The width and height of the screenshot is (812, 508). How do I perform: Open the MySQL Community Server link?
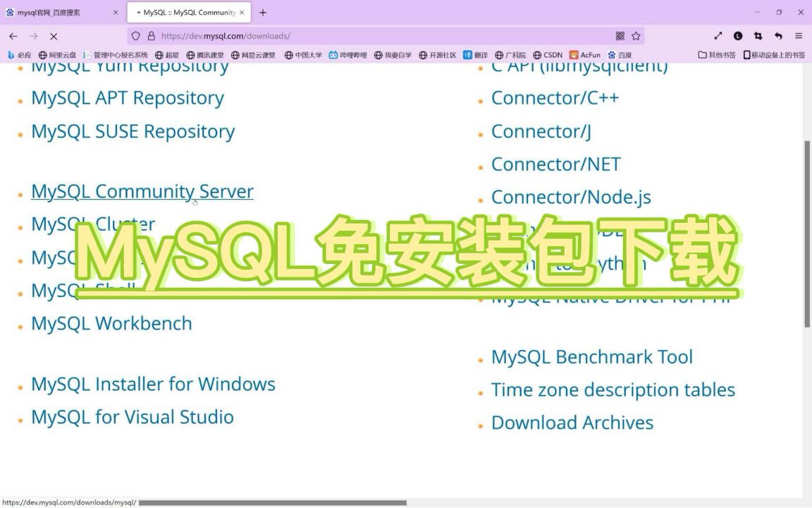coord(142,191)
